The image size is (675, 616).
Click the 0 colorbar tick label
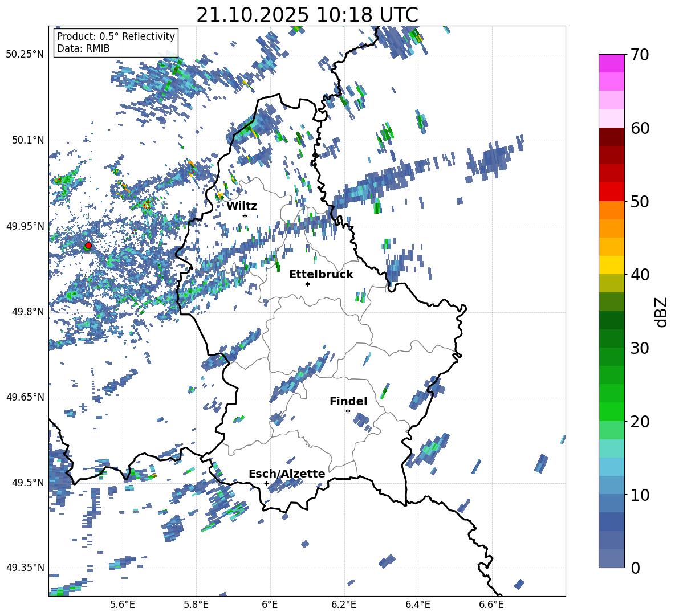(635, 568)
